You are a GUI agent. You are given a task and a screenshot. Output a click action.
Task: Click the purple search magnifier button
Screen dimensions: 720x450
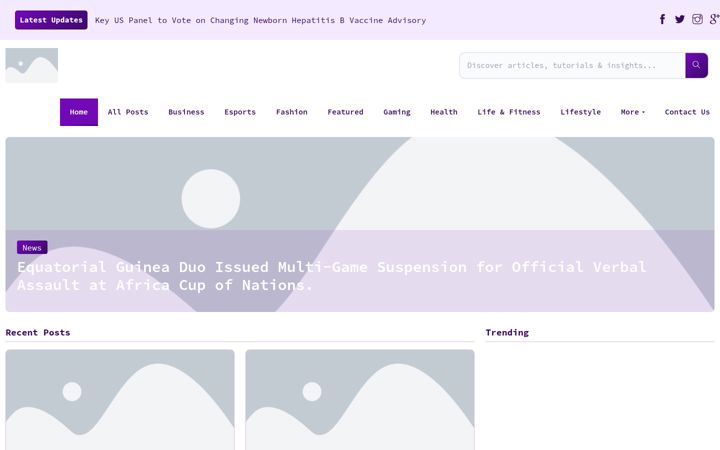(696, 65)
